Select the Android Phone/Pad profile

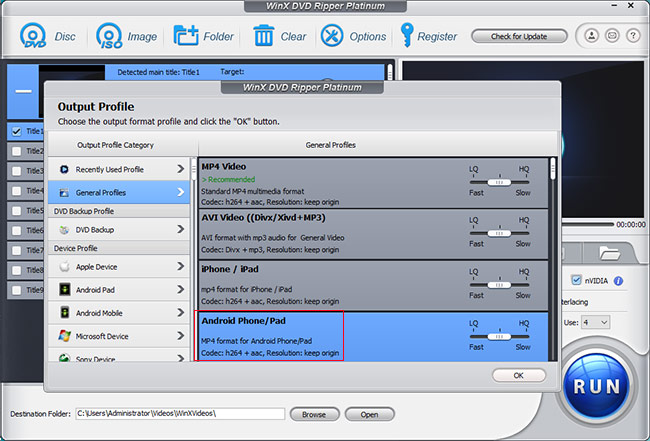tap(373, 337)
